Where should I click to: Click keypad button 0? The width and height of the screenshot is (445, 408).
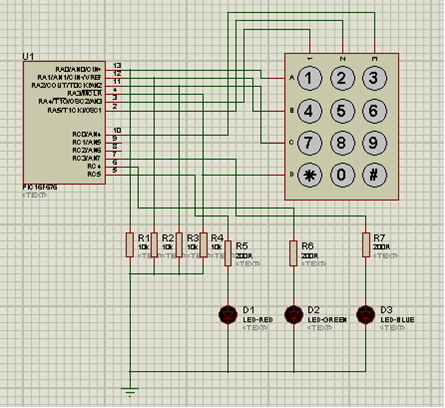tap(342, 175)
